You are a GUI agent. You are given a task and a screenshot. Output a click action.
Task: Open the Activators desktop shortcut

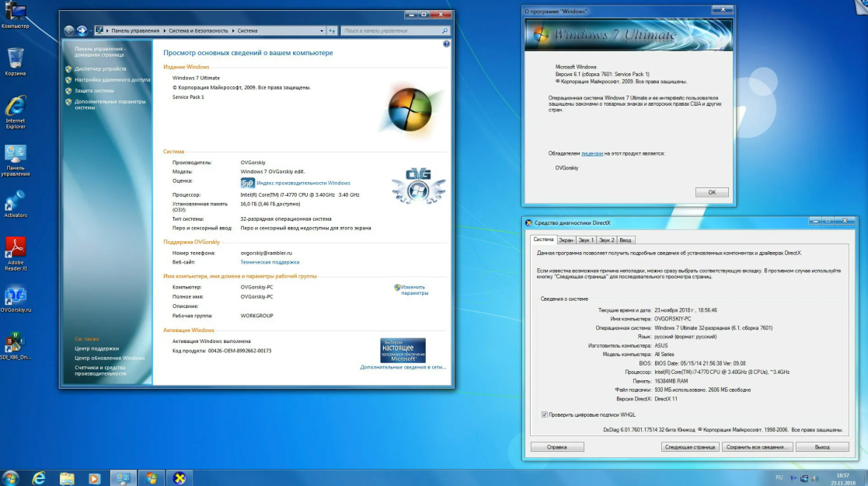click(16, 204)
